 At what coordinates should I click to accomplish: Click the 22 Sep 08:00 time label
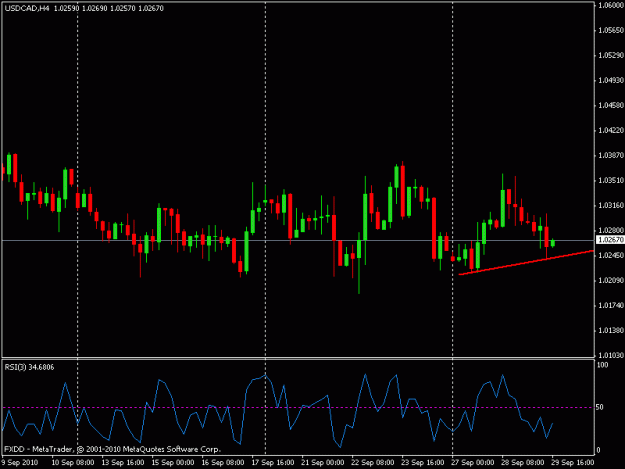tap(373, 463)
